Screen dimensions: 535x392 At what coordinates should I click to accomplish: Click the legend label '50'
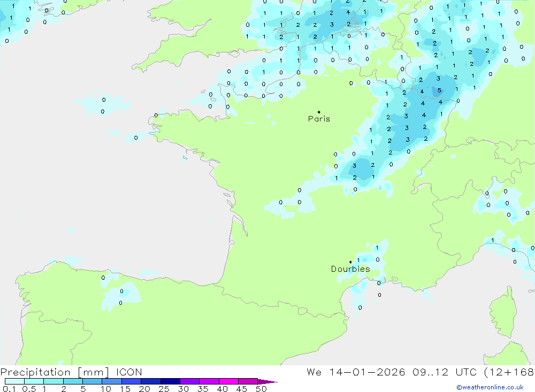(x=262, y=389)
